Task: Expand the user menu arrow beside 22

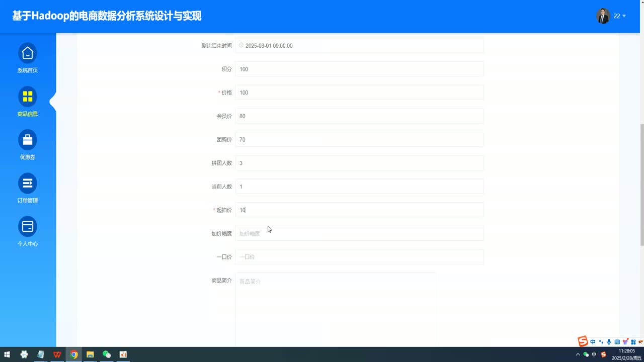Action: coord(624,16)
